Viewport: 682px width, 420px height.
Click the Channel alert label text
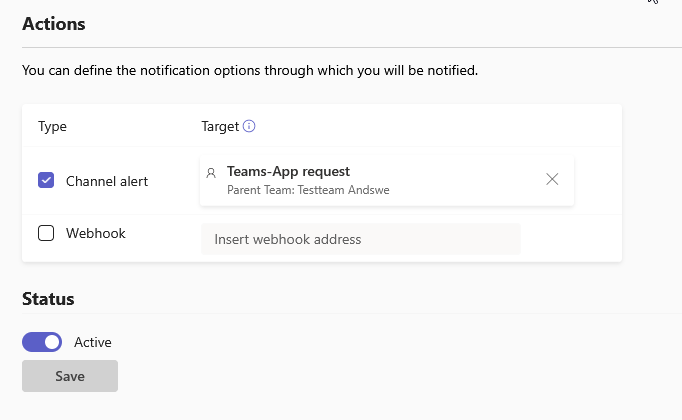point(107,181)
